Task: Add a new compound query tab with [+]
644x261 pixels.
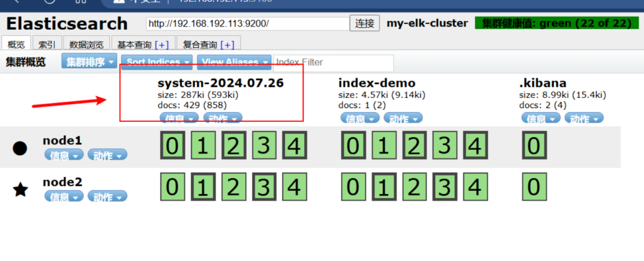Action: (228, 44)
